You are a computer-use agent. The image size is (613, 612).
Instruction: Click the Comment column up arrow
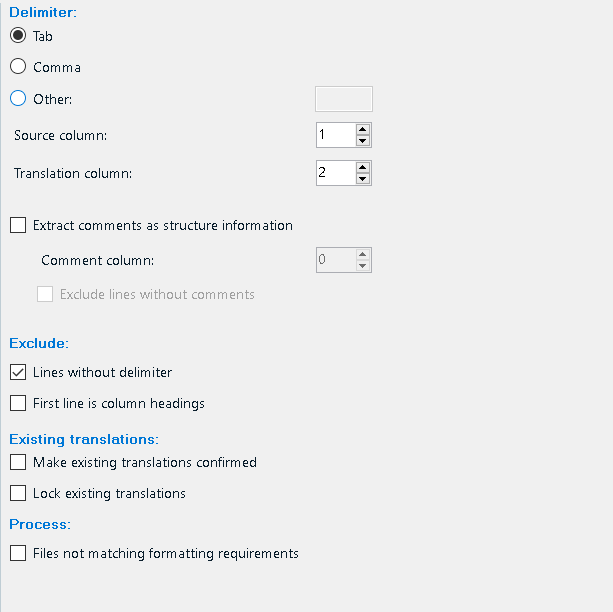click(363, 254)
